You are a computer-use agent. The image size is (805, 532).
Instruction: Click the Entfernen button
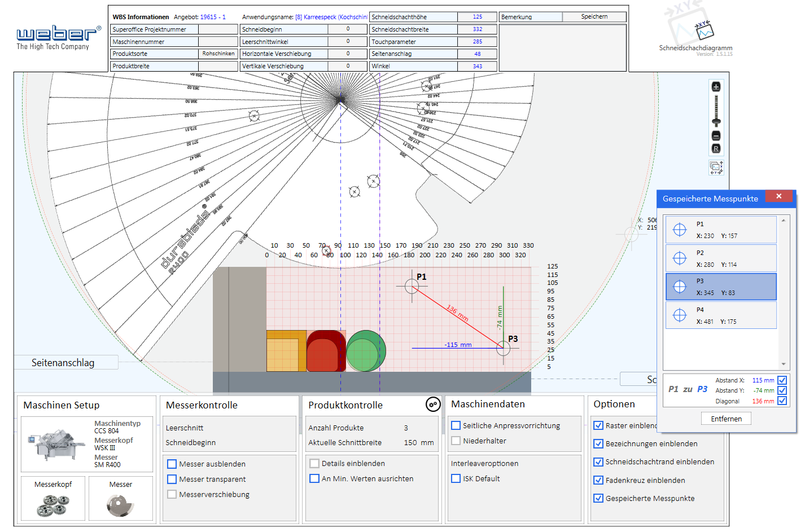726,419
